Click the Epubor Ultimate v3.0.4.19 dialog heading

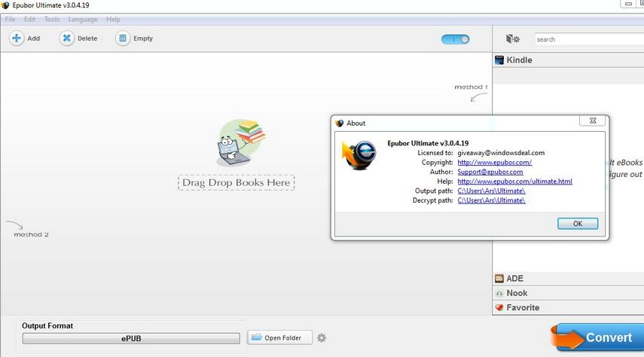tap(428, 143)
